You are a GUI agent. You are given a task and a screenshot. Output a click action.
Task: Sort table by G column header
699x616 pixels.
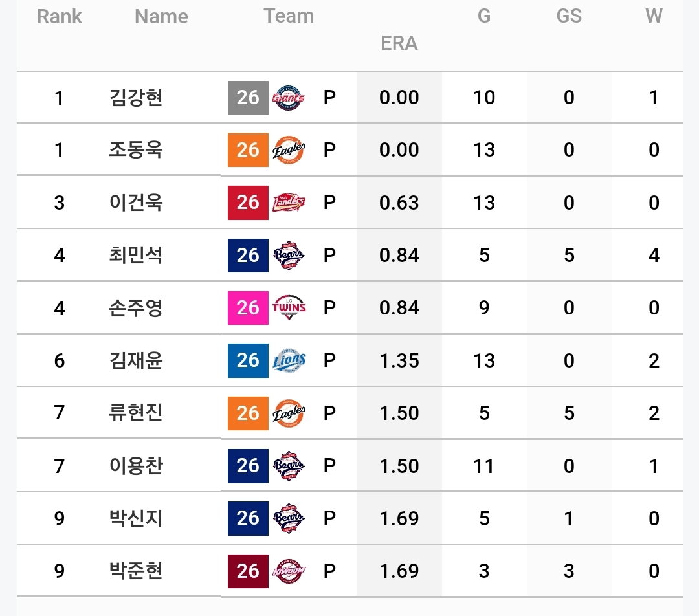pyautogui.click(x=484, y=16)
